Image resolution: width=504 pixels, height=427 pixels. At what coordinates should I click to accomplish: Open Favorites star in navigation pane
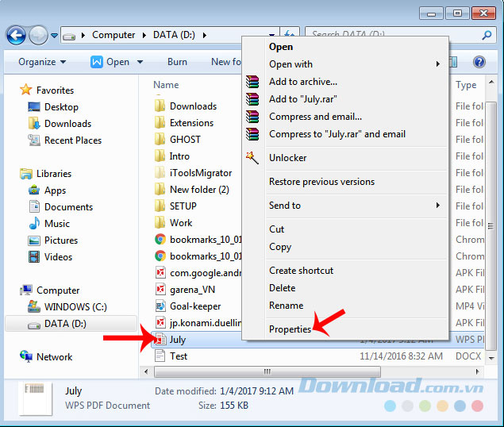tap(25, 90)
